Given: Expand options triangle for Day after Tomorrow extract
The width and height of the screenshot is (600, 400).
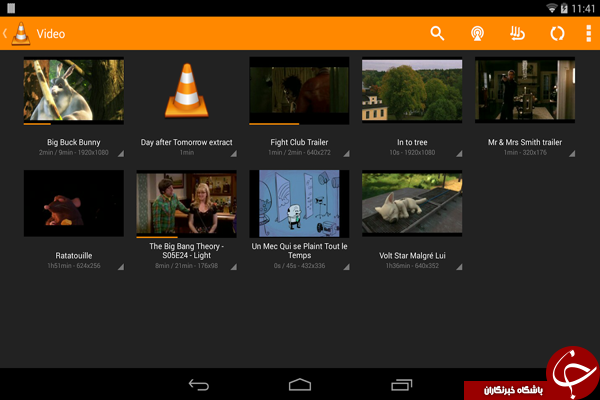Looking at the screenshot, I should tap(234, 153).
